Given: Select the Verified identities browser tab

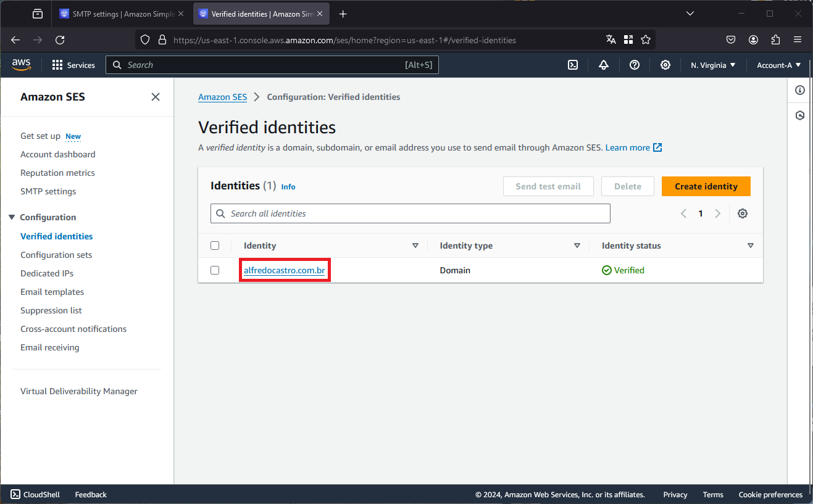Looking at the screenshot, I should coord(262,14).
